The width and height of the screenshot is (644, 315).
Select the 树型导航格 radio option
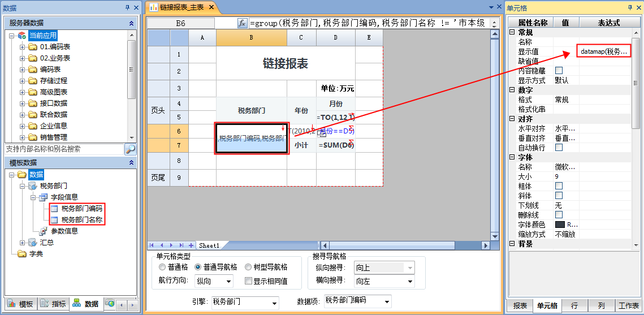coord(249,267)
